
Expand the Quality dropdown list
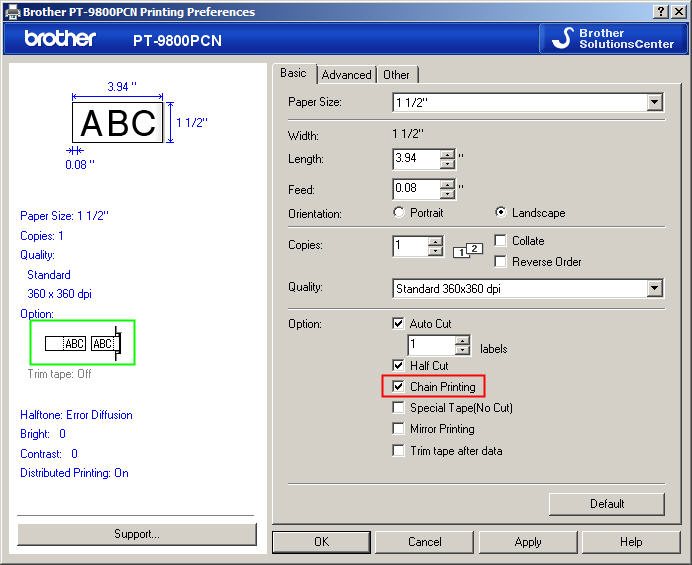pos(654,288)
